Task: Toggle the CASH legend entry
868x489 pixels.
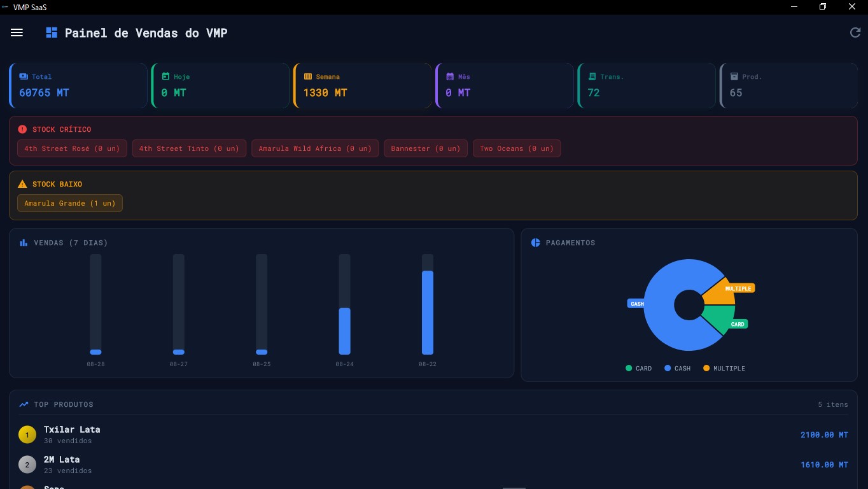Action: point(677,368)
